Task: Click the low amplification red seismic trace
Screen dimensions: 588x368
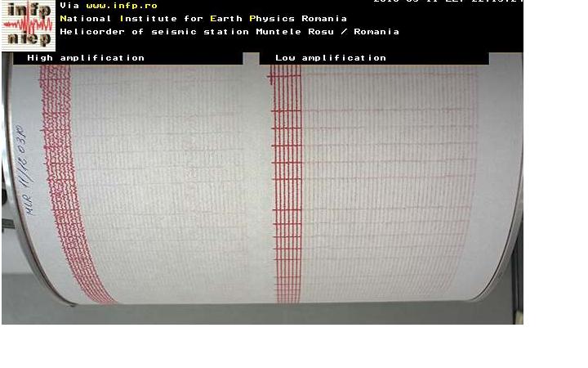Action: click(287, 184)
